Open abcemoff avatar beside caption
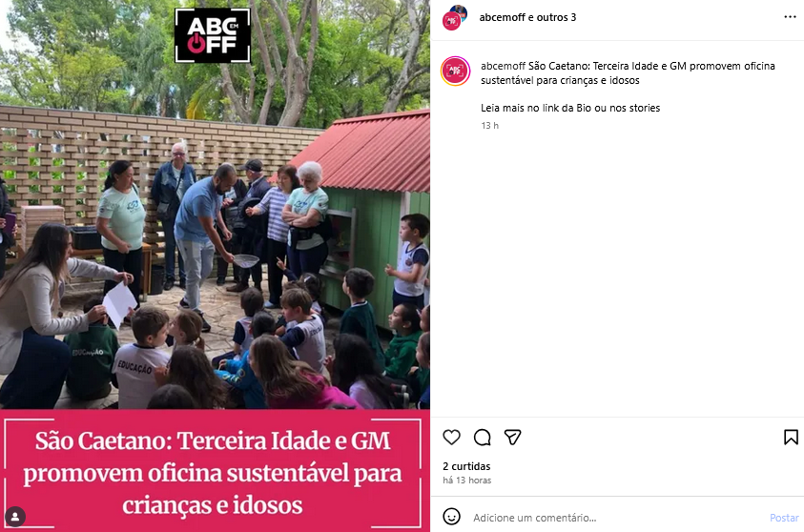 click(x=455, y=71)
